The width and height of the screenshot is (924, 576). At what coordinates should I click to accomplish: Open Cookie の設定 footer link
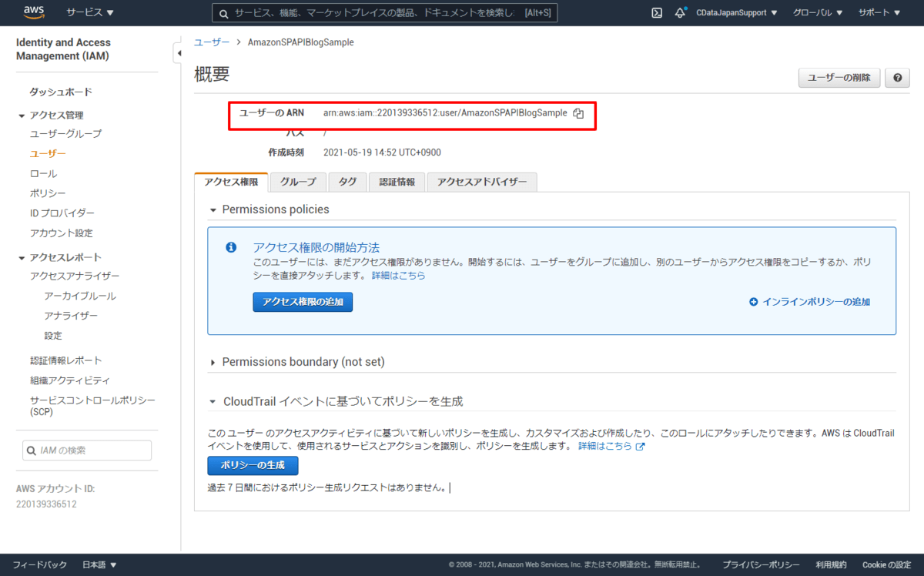(x=886, y=564)
